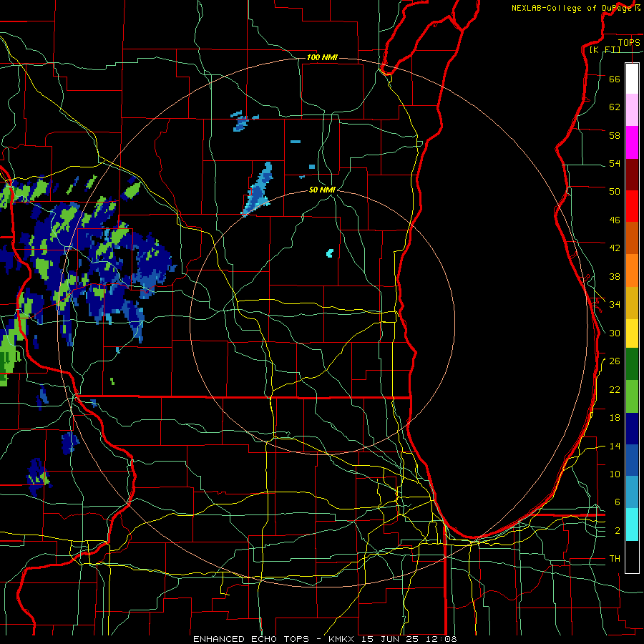
Task: Select the cyan legend swatch
Action: (x=632, y=525)
